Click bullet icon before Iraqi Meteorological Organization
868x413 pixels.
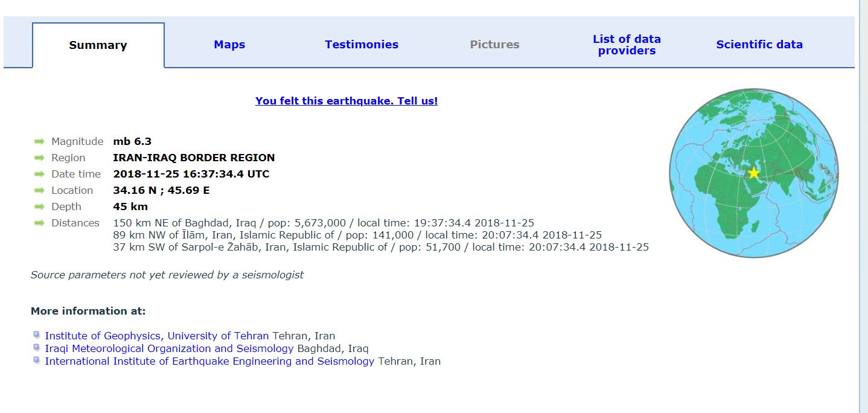pos(37,347)
